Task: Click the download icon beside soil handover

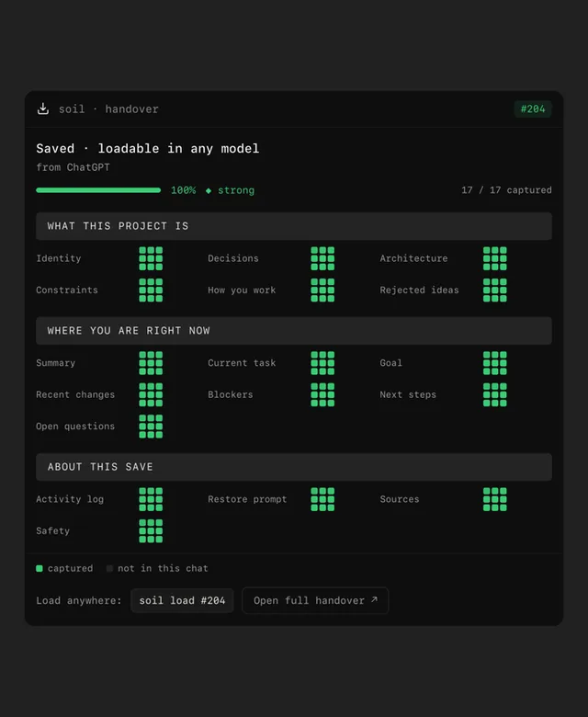Action: click(x=43, y=108)
